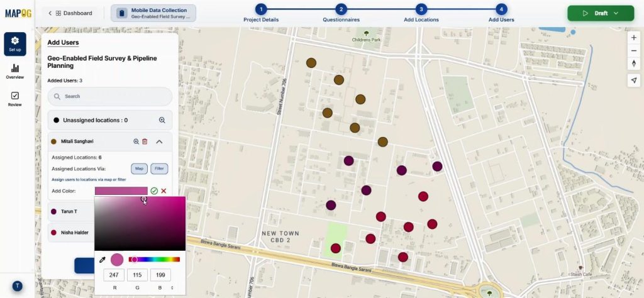Switch RGB color format with arrows
The width and height of the screenshot is (644, 298).
(x=172, y=287)
